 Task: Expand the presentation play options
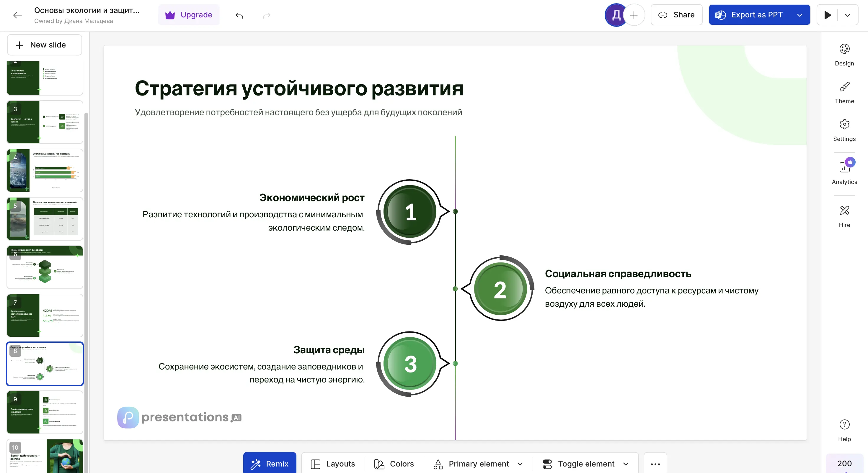coord(848,14)
